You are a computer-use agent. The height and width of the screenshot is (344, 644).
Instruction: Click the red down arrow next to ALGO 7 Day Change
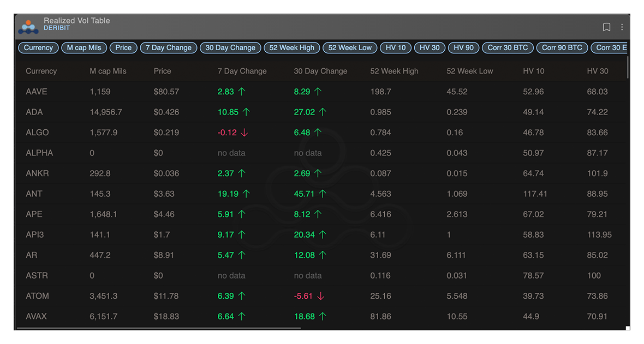click(x=245, y=132)
